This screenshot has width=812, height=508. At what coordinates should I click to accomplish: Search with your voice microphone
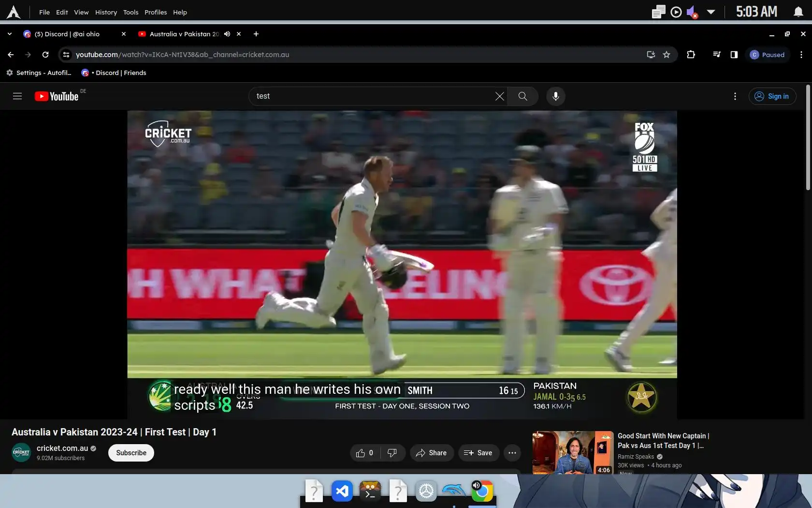tap(556, 96)
